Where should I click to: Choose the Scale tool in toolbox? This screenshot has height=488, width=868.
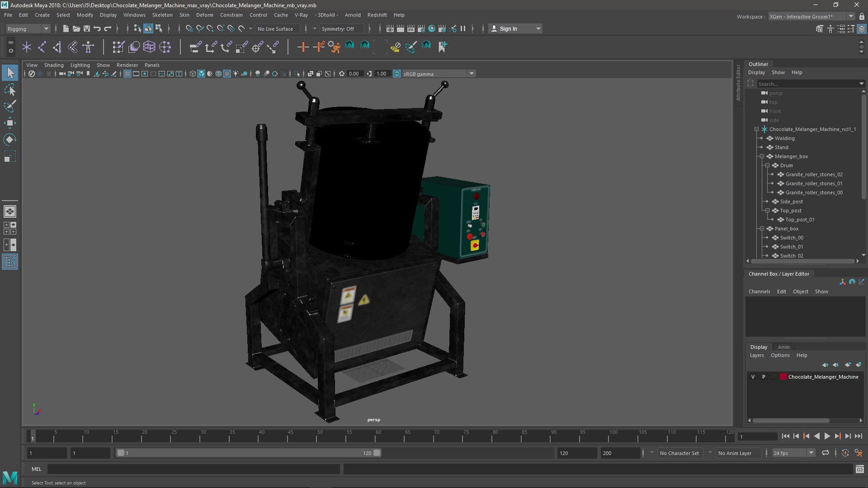tap(10, 156)
